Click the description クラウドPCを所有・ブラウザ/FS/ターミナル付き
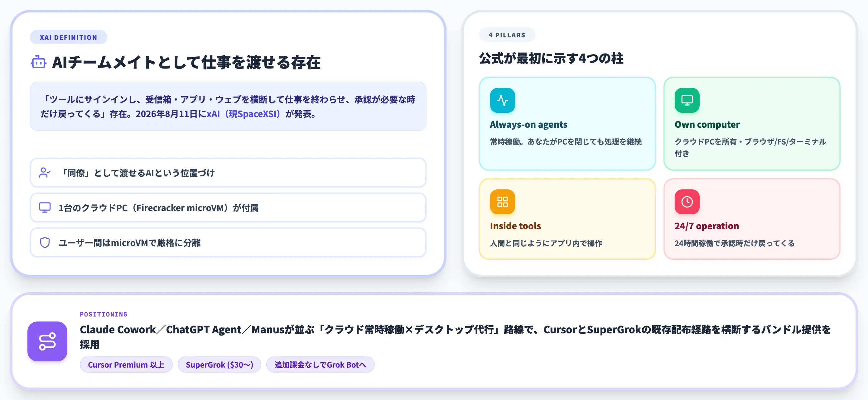Screen dimensions: 868x400 click(750, 147)
